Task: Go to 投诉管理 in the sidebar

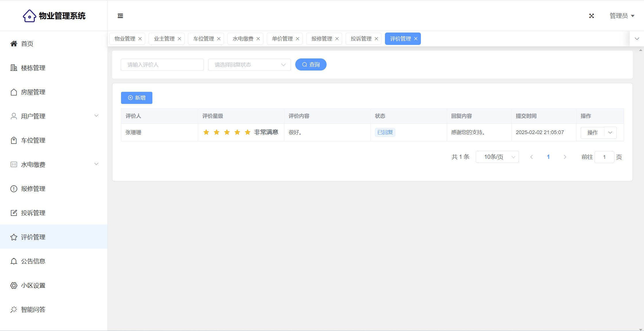Action: pyautogui.click(x=33, y=213)
